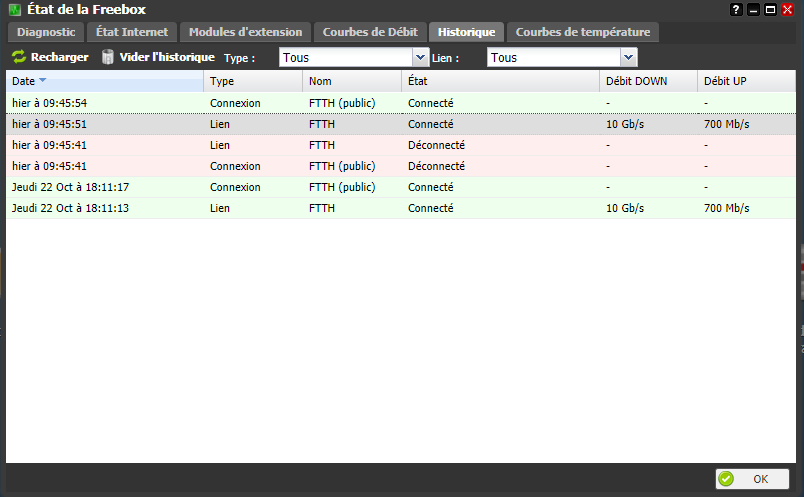The width and height of the screenshot is (804, 497).
Task: Click 'Lien' type in the 18:11:13 row
Action: tap(220, 208)
